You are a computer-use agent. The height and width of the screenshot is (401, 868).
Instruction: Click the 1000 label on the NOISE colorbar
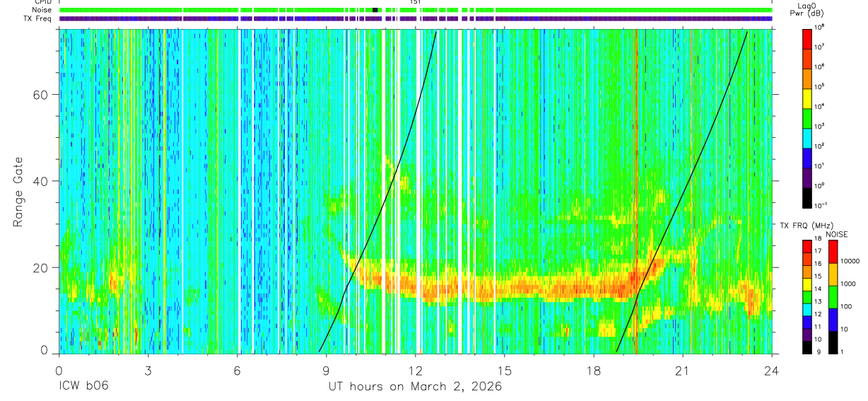pyautogui.click(x=849, y=284)
